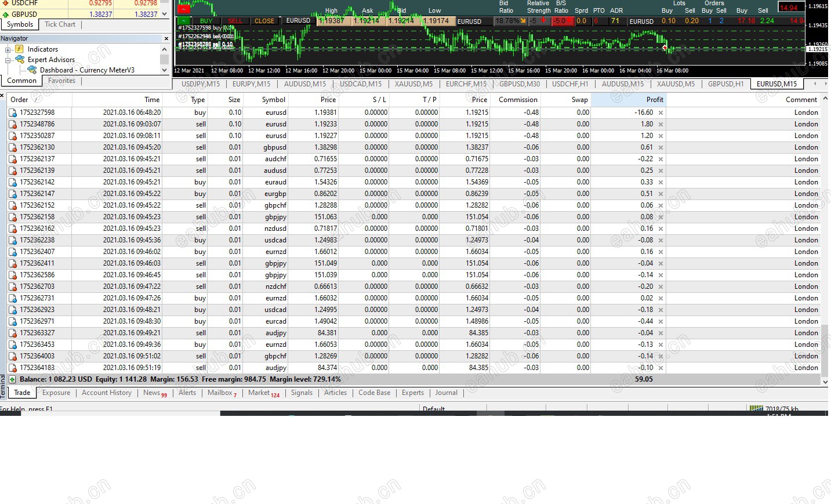Sort by the Order column header
The width and height of the screenshot is (831, 504).
[x=39, y=100]
